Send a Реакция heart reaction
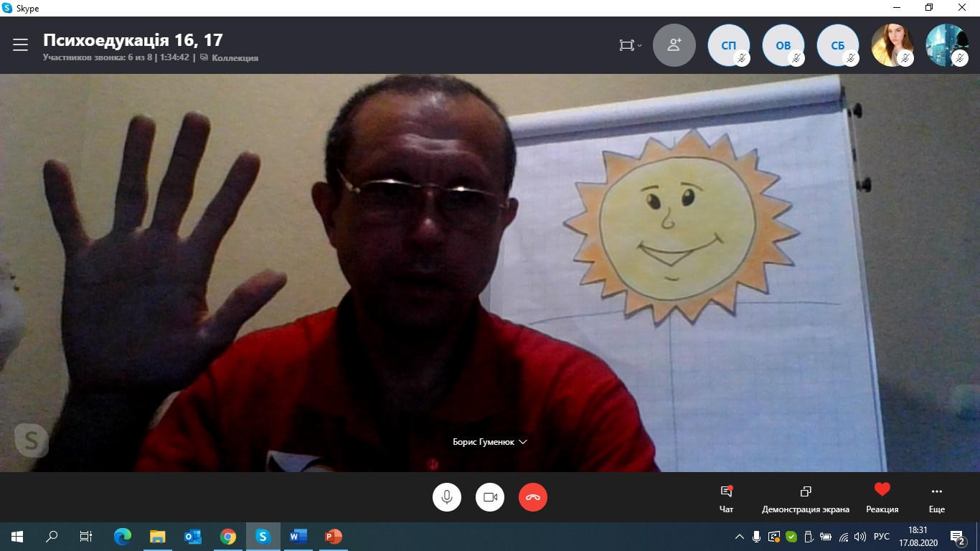Image resolution: width=980 pixels, height=551 pixels. [x=882, y=499]
